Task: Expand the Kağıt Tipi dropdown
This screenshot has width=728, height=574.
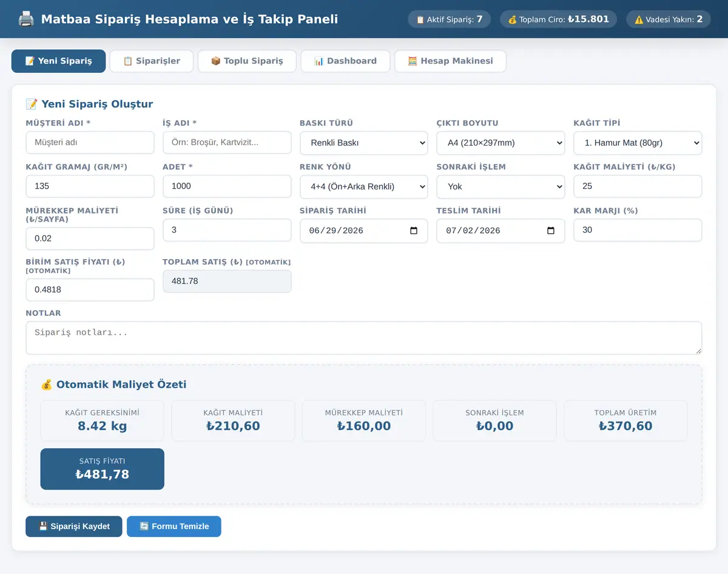Action: (638, 143)
